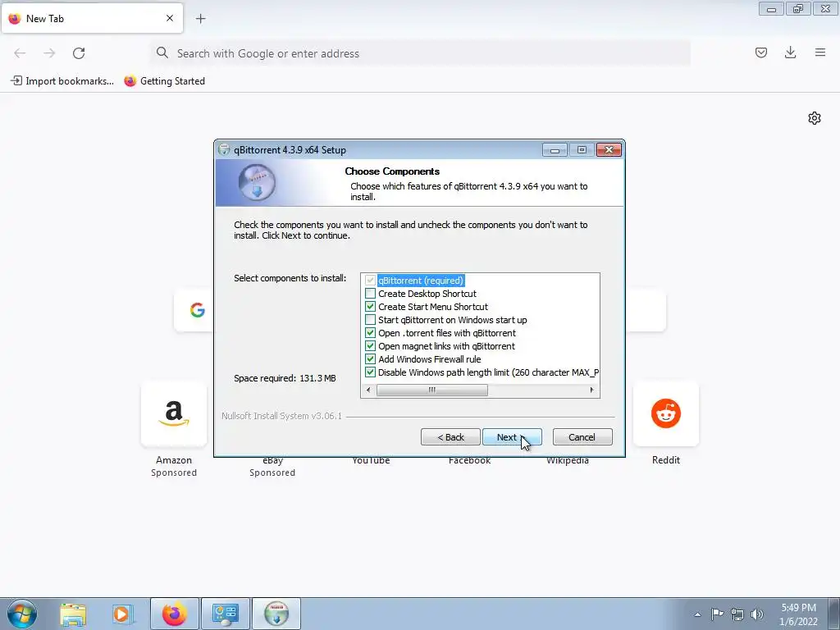
Task: Click the Nullsoft Install System v3.06.1 label
Action: pos(282,416)
